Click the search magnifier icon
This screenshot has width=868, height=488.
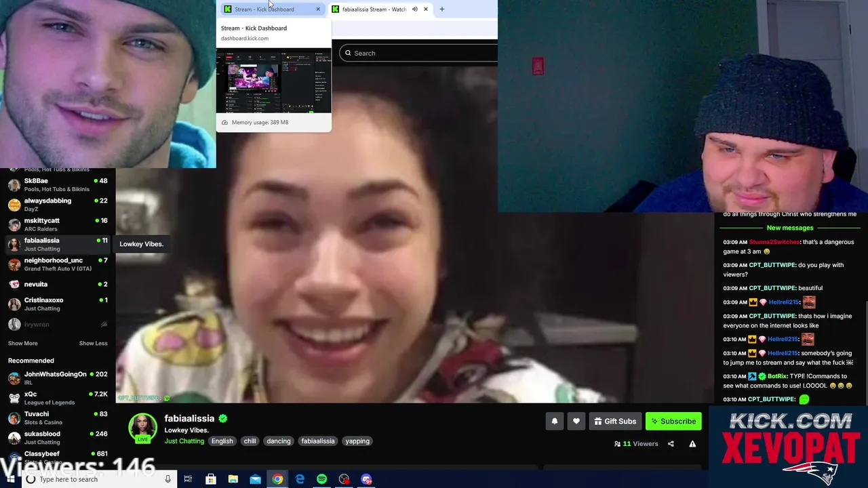click(x=348, y=53)
